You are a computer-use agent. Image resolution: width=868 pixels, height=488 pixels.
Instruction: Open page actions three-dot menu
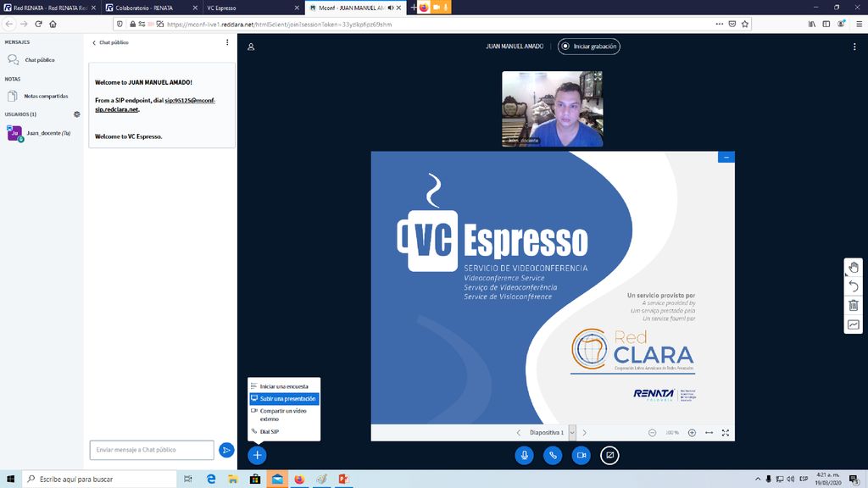(719, 24)
